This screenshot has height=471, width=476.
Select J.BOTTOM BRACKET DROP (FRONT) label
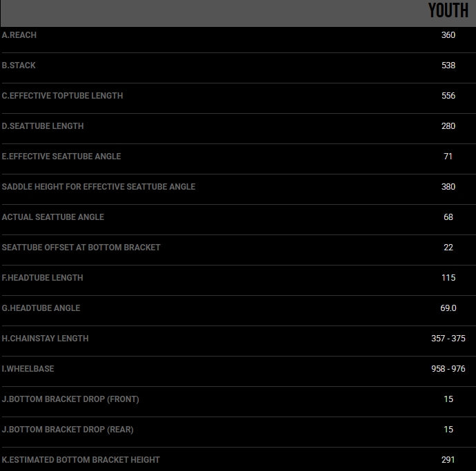point(70,399)
